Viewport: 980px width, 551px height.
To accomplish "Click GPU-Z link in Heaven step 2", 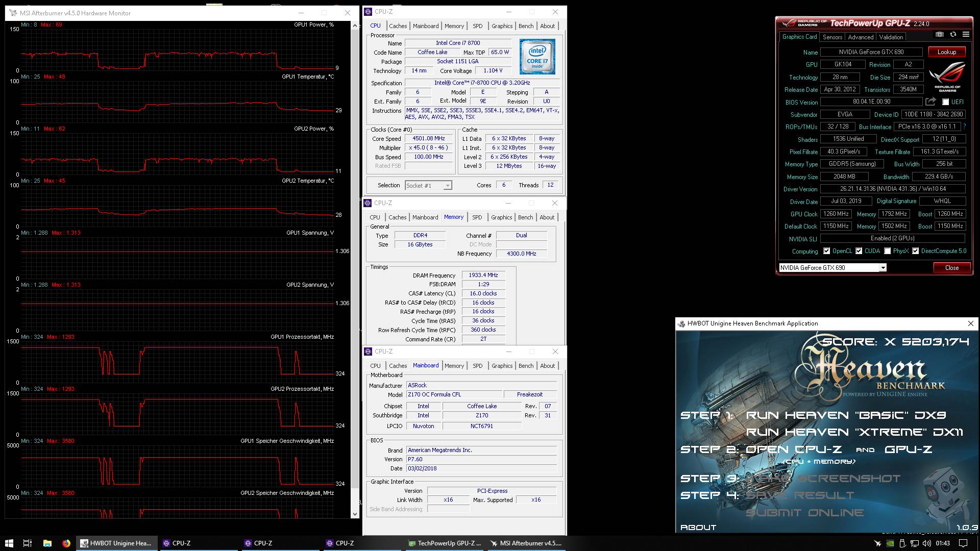I will [909, 449].
